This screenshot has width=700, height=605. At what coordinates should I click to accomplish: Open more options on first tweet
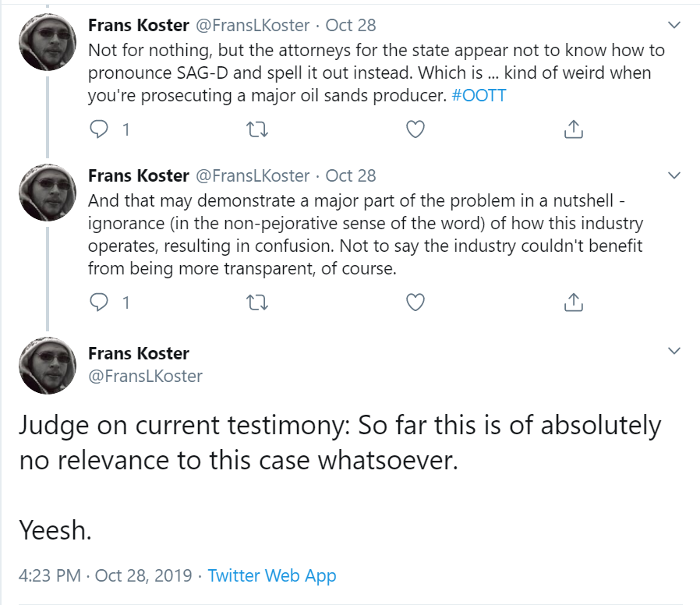[675, 25]
